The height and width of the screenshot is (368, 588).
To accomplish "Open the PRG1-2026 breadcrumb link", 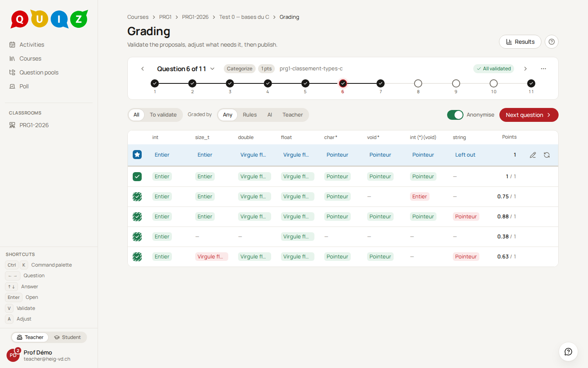I will tap(195, 17).
